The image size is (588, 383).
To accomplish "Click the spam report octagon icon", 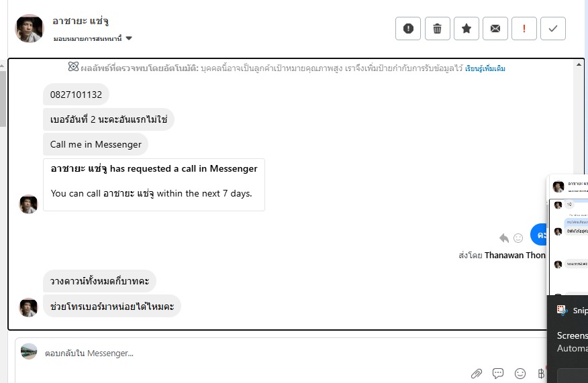I will click(408, 28).
